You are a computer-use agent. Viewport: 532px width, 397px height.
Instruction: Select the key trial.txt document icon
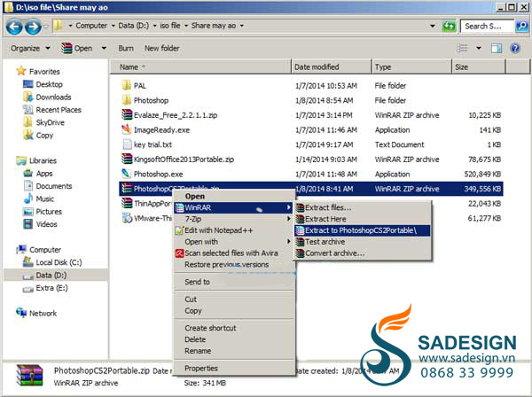[127, 144]
